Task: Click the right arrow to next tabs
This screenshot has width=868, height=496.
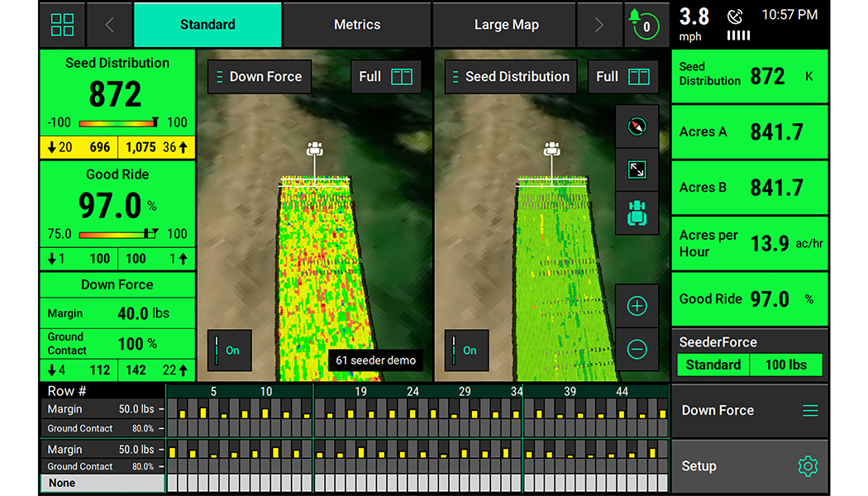Action: point(599,25)
